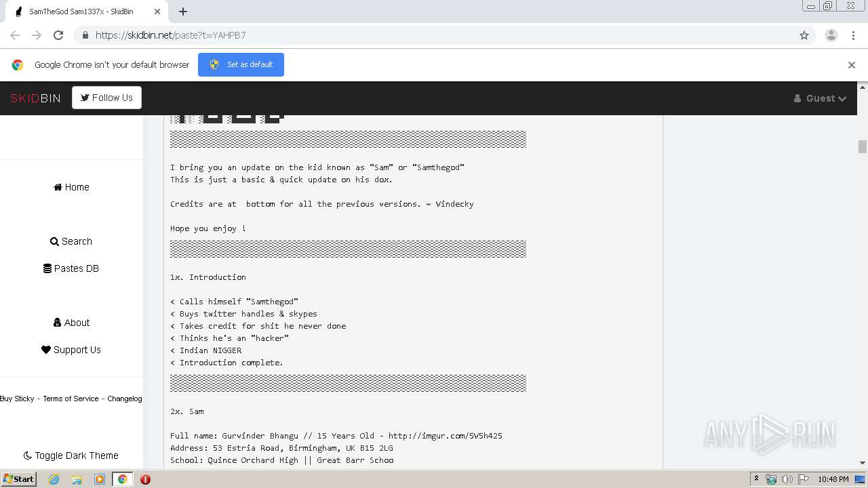Open File Explorer from the taskbar
Screen dimensions: 868x488
(x=77, y=479)
